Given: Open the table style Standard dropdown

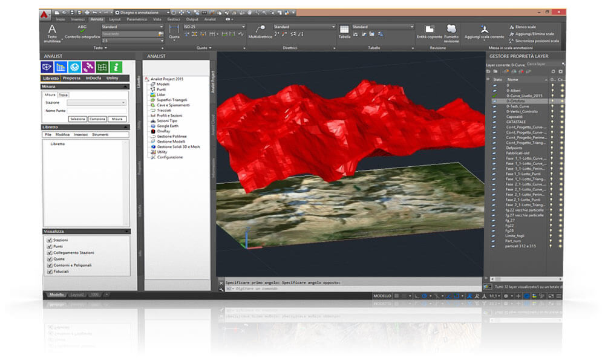Looking at the screenshot, I should point(383,27).
